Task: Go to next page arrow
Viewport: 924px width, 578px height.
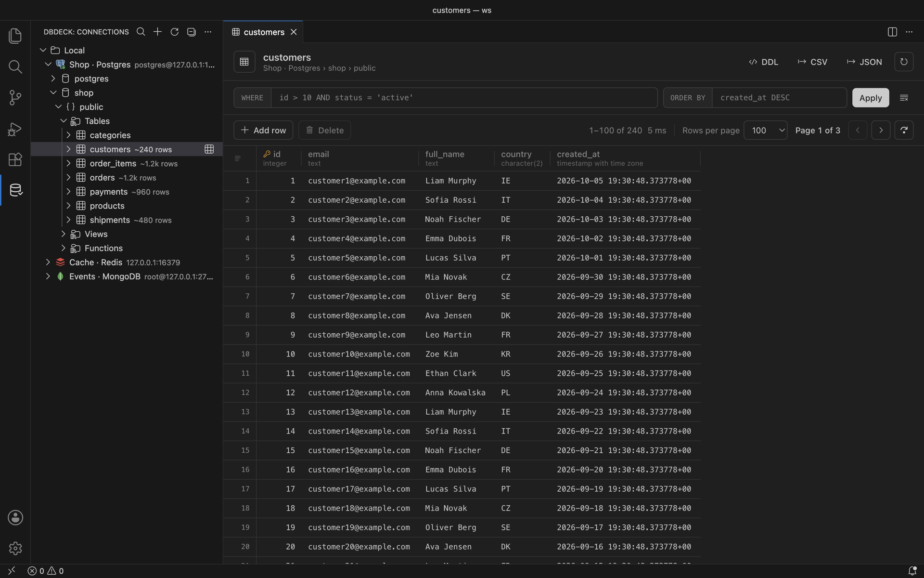Action: (881, 130)
